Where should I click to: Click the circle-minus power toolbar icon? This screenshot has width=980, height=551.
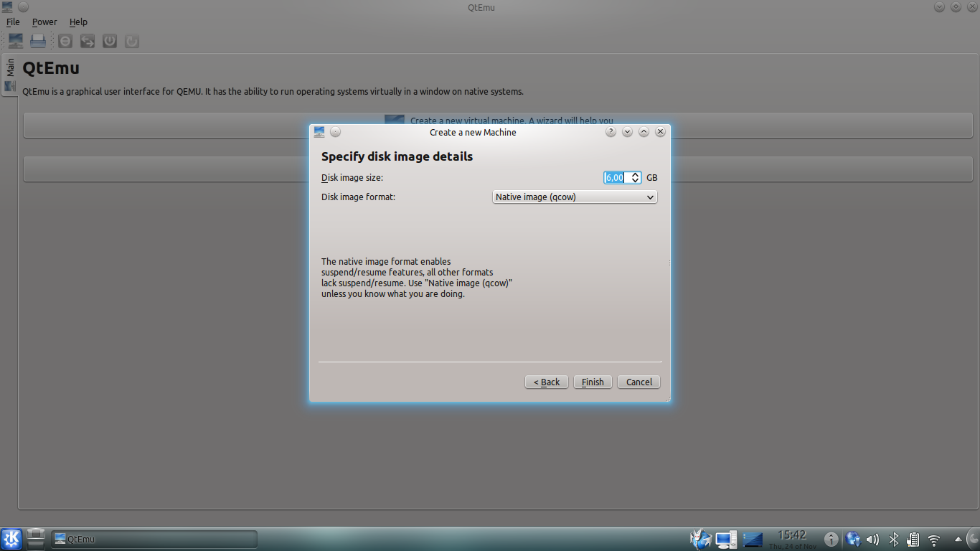[65, 41]
